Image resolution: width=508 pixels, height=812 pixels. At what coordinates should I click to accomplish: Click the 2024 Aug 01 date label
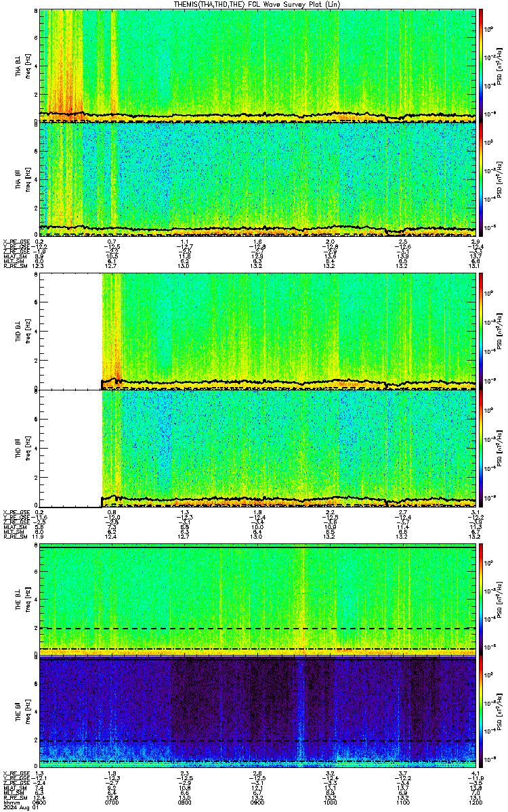coord(18,807)
